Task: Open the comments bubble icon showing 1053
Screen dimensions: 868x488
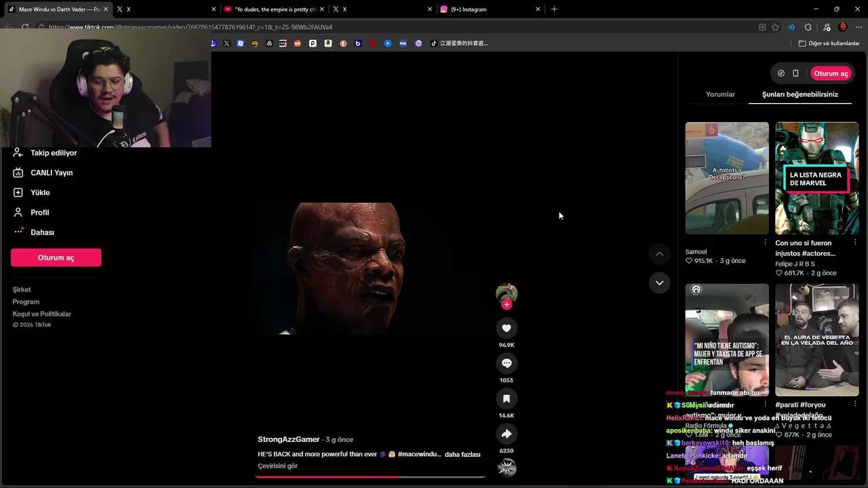Action: 507,363
